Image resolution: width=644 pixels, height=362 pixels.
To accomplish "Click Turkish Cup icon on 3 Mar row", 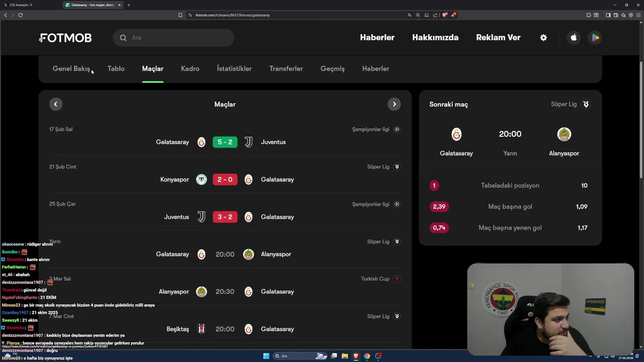I will click(x=397, y=279).
